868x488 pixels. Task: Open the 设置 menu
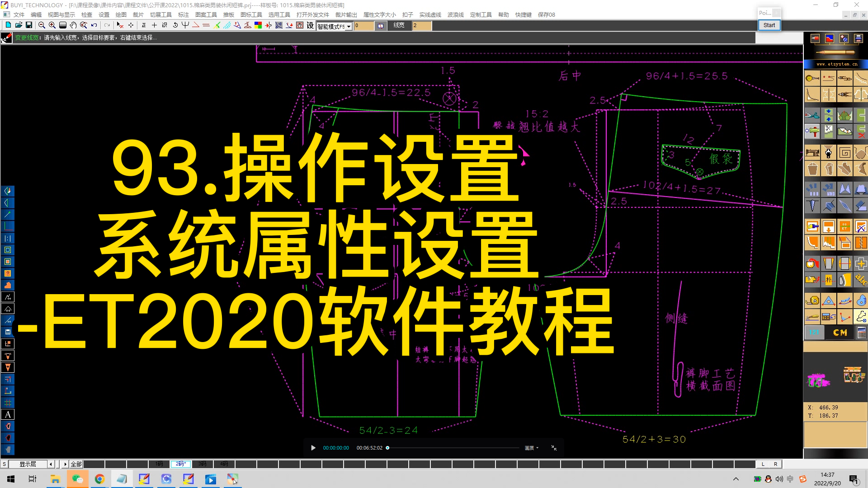[104, 14]
